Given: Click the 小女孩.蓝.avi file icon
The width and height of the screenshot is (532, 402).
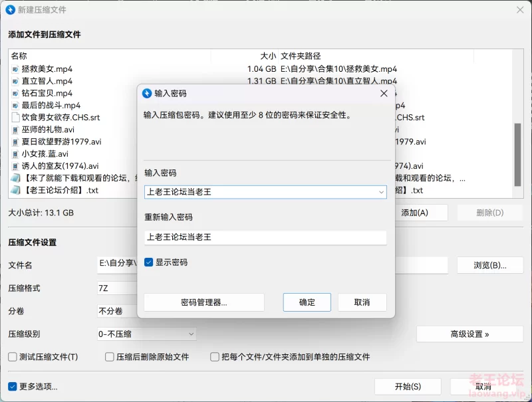Looking at the screenshot, I should pos(15,154).
